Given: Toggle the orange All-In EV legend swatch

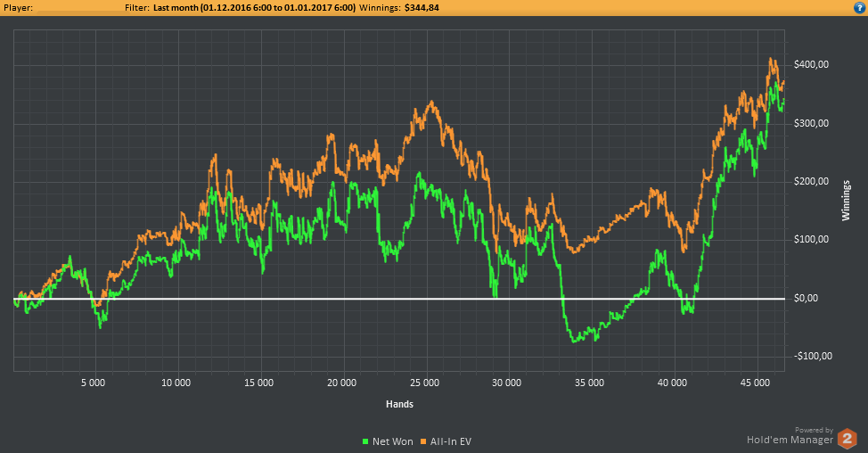Looking at the screenshot, I should (x=423, y=441).
